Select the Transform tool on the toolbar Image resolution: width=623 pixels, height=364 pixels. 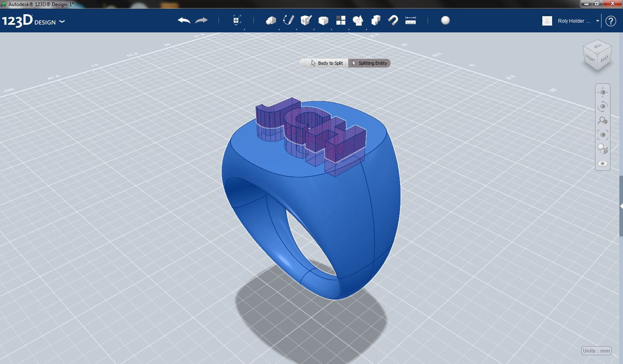pos(236,20)
